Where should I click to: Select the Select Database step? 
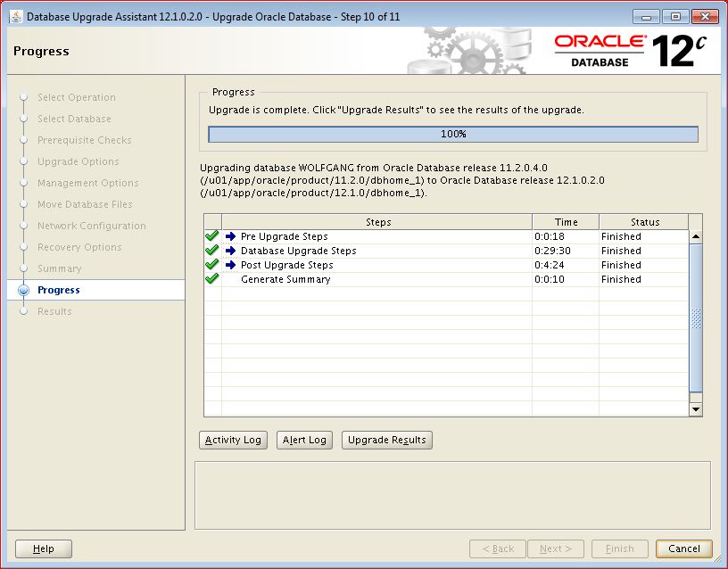74,119
